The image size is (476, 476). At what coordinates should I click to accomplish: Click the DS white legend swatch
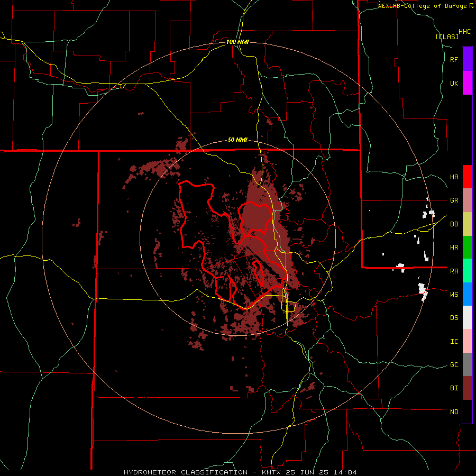click(467, 317)
